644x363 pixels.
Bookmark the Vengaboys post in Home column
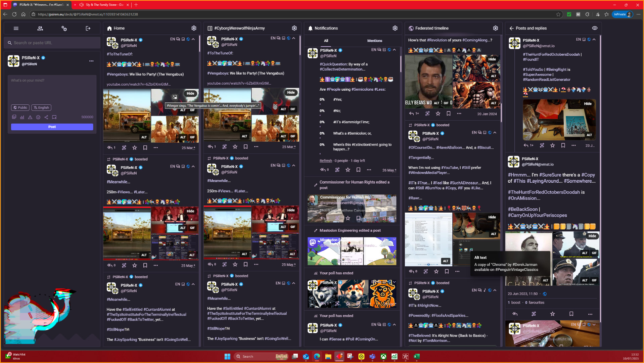coord(145,148)
